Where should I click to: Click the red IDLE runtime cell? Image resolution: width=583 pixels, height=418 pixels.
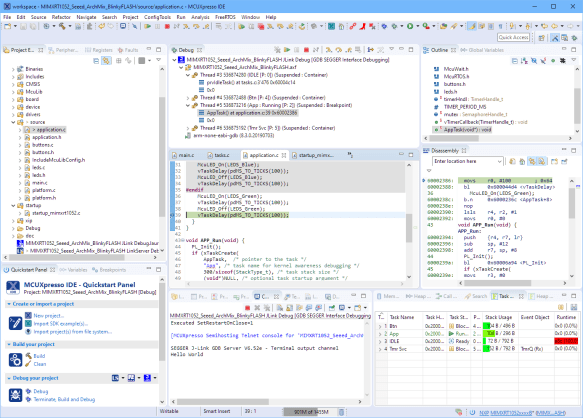566,341
